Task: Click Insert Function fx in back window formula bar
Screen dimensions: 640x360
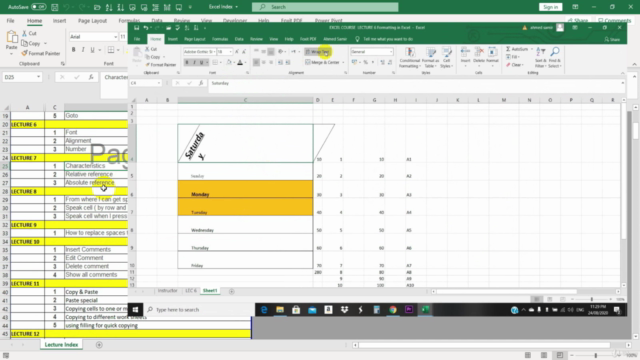Action: click(x=91, y=77)
